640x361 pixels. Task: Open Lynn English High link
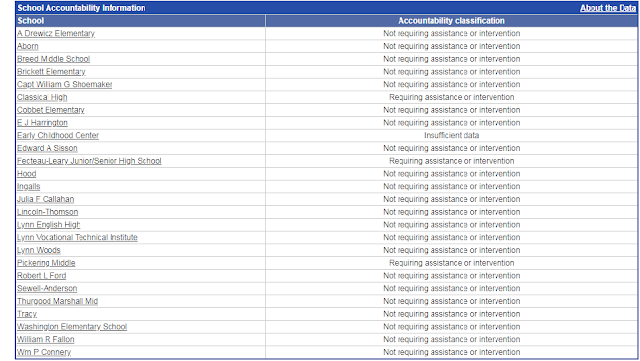coord(49,225)
